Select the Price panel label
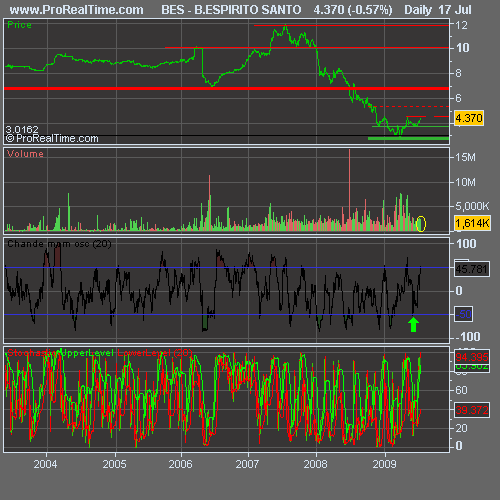This screenshot has width=500, height=500. click(19, 25)
